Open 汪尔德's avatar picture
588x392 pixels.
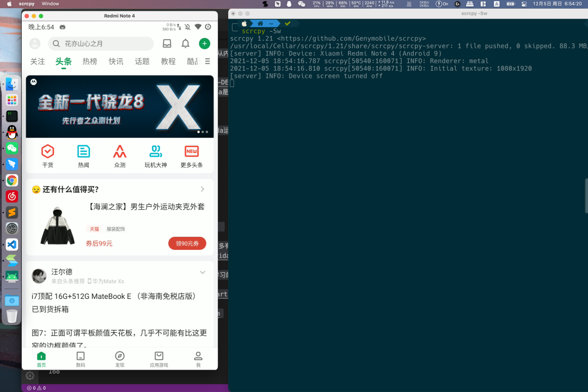(x=39, y=276)
